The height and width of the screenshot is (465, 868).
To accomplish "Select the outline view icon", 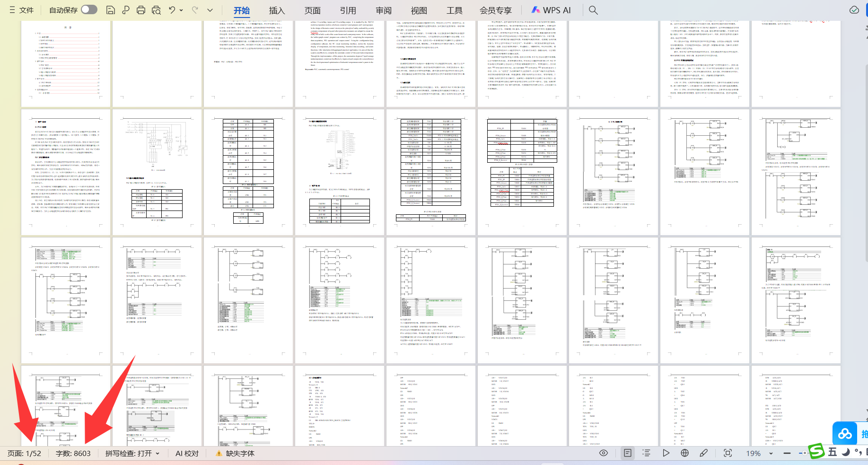I will click(646, 453).
